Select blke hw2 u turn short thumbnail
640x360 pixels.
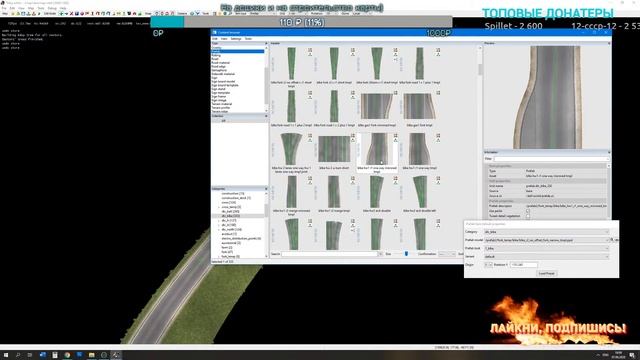point(334,149)
